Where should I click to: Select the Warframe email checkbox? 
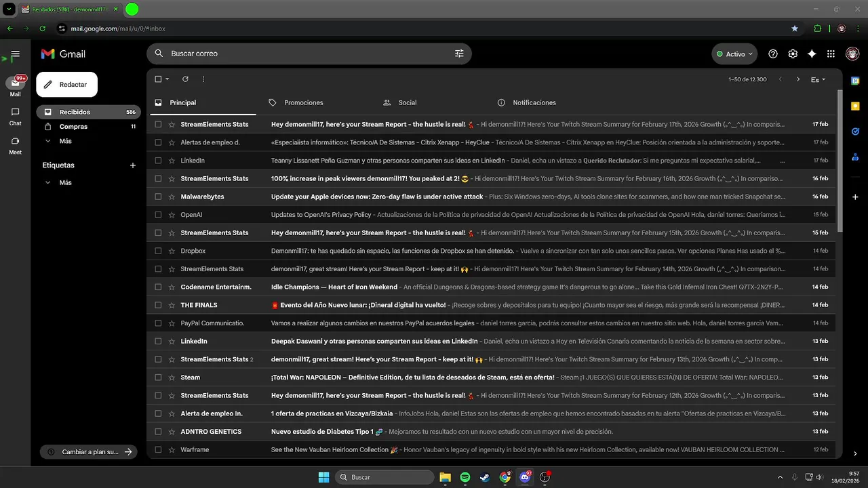(158, 449)
